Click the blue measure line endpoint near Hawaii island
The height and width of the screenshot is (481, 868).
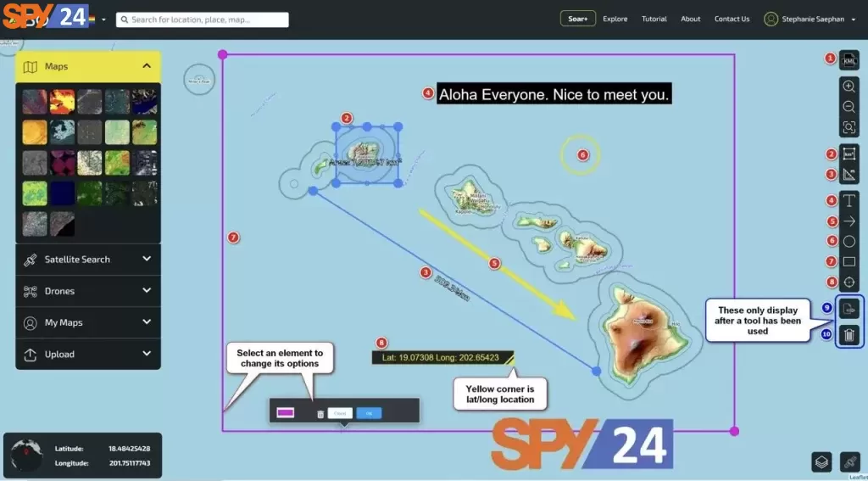point(596,372)
